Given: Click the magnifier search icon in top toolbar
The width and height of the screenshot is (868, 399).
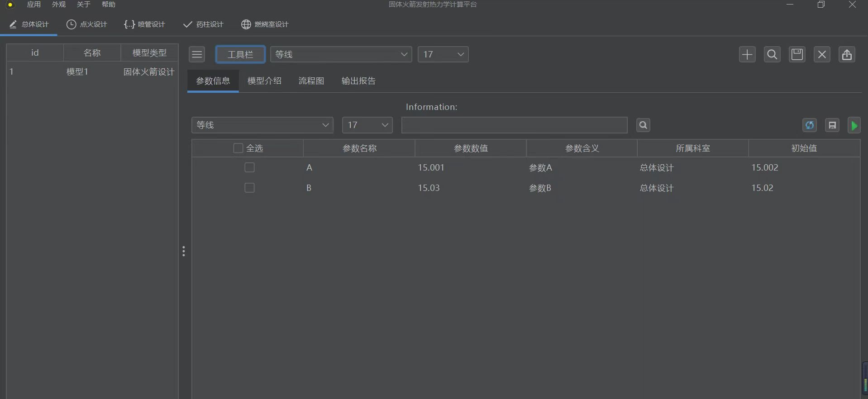Looking at the screenshot, I should (x=772, y=54).
